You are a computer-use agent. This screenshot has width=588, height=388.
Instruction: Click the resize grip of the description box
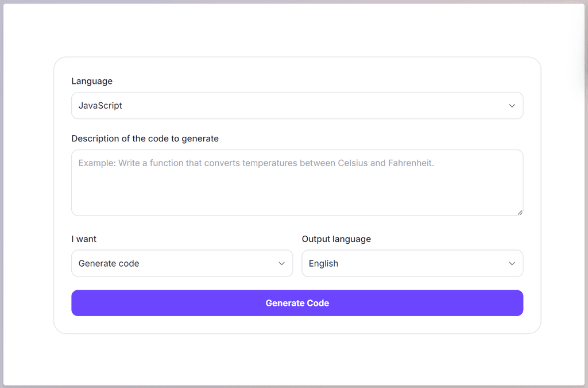(520, 212)
